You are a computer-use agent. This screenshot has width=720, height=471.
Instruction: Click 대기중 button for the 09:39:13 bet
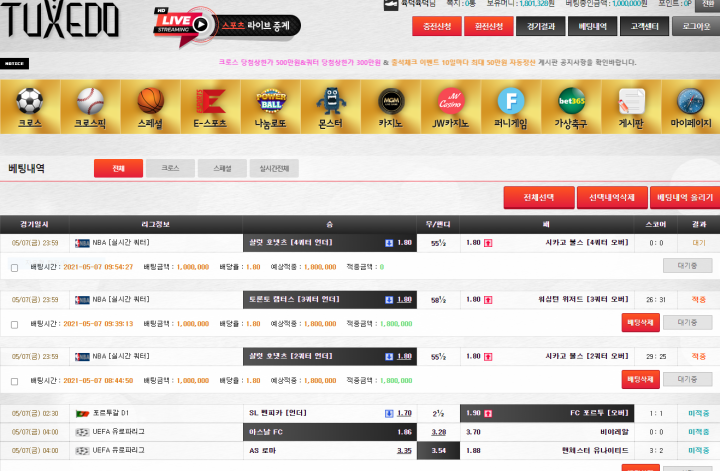pyautogui.click(x=687, y=322)
